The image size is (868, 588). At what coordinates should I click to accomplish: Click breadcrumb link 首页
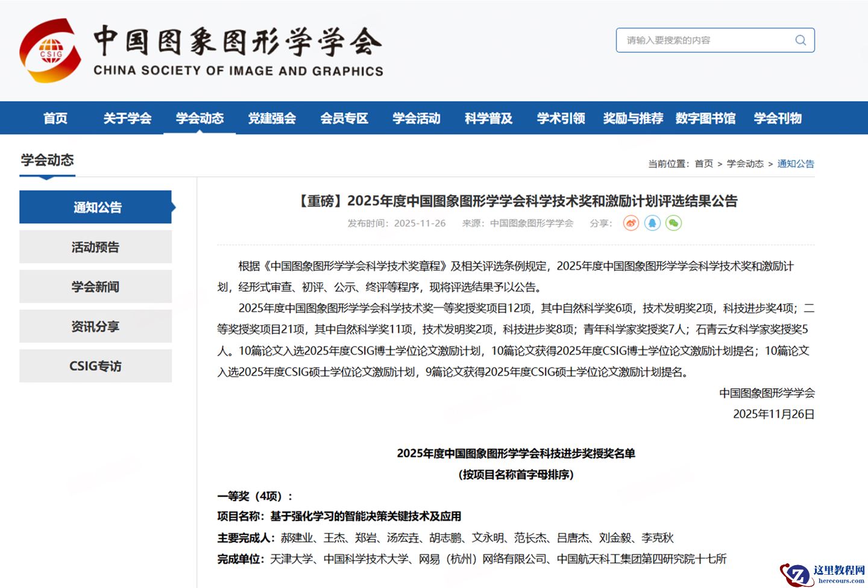tap(704, 164)
